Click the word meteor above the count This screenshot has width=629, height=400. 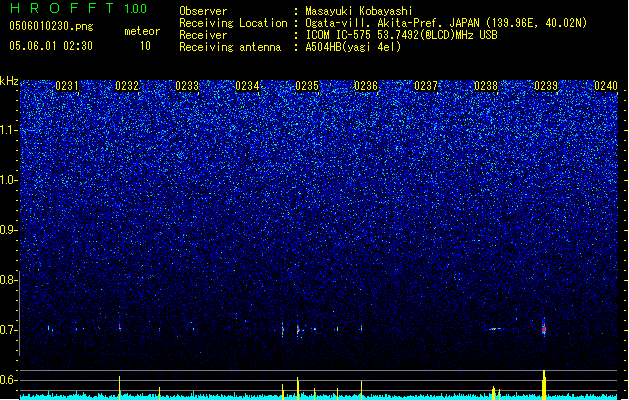(142, 31)
